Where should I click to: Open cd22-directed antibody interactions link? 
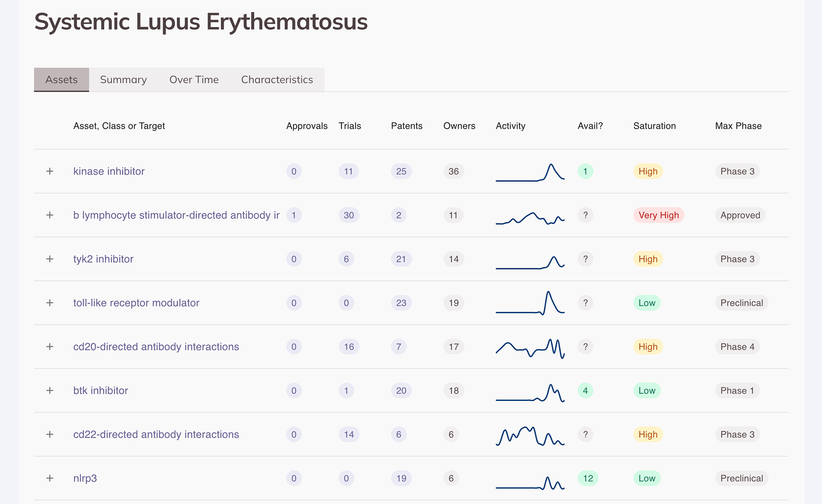click(x=156, y=434)
